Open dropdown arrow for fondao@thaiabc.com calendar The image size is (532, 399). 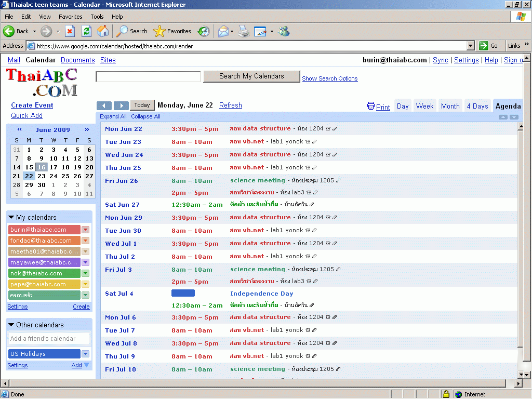coord(86,241)
